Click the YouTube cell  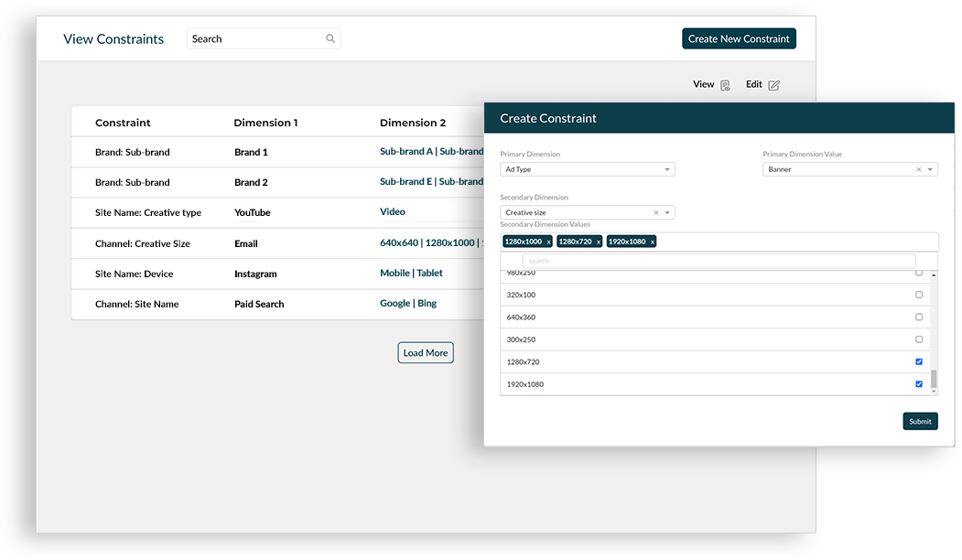252,213
